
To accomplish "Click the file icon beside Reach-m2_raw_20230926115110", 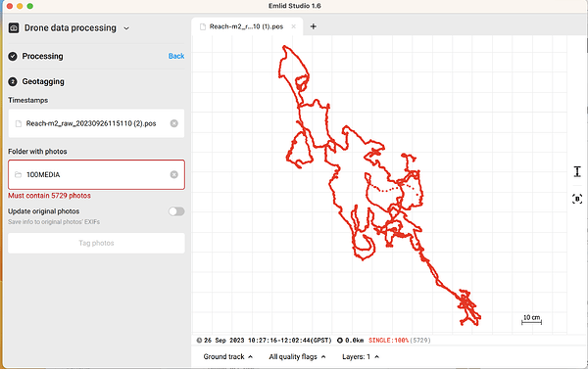I will [x=18, y=123].
